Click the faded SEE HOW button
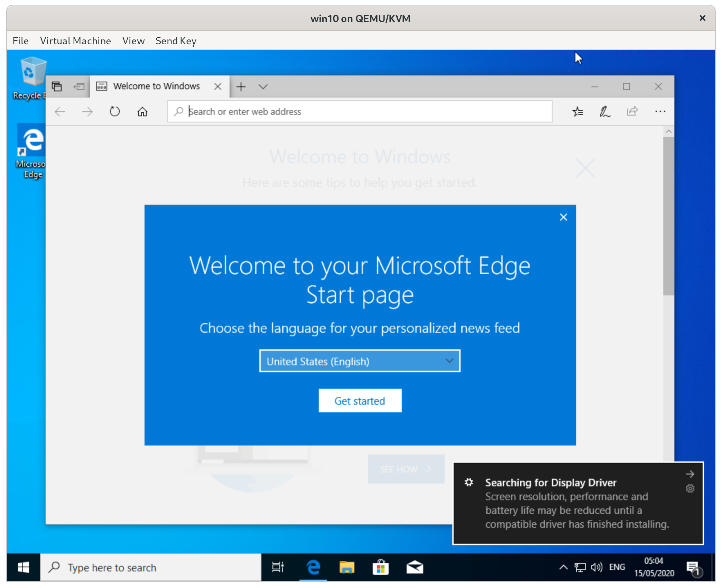This screenshot has height=588, width=722. tap(406, 469)
